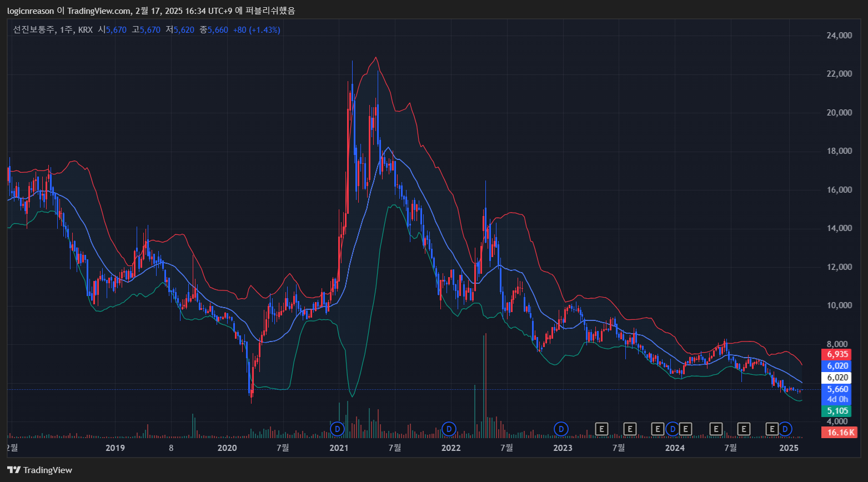Click the 12,000 price axis label
Image resolution: width=868 pixels, height=482 pixels.
pyautogui.click(x=839, y=267)
